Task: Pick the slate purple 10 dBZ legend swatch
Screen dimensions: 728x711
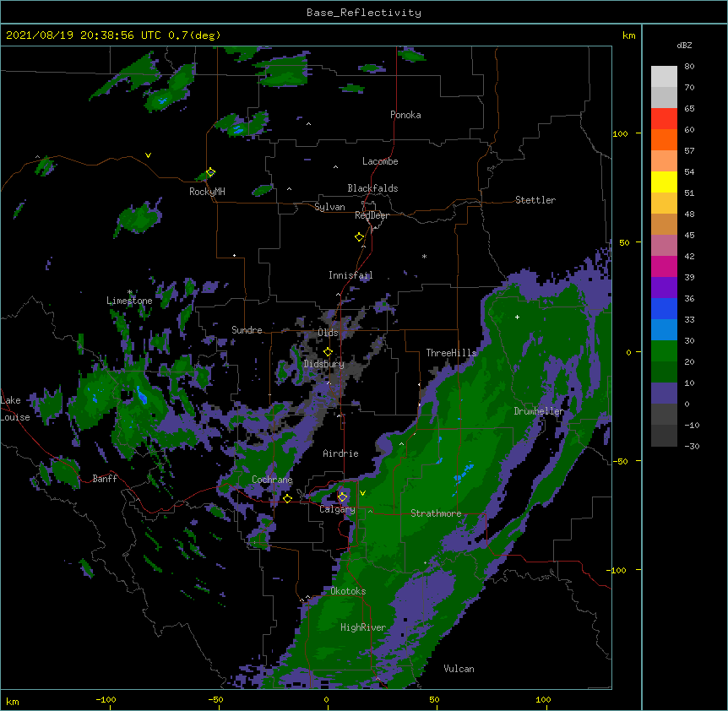Action: pyautogui.click(x=664, y=393)
